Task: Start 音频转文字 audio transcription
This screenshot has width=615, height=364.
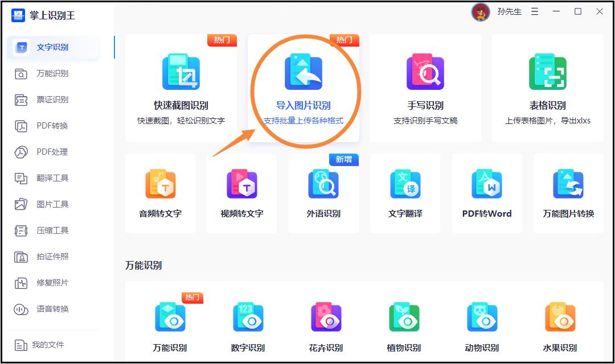Action: tap(160, 193)
